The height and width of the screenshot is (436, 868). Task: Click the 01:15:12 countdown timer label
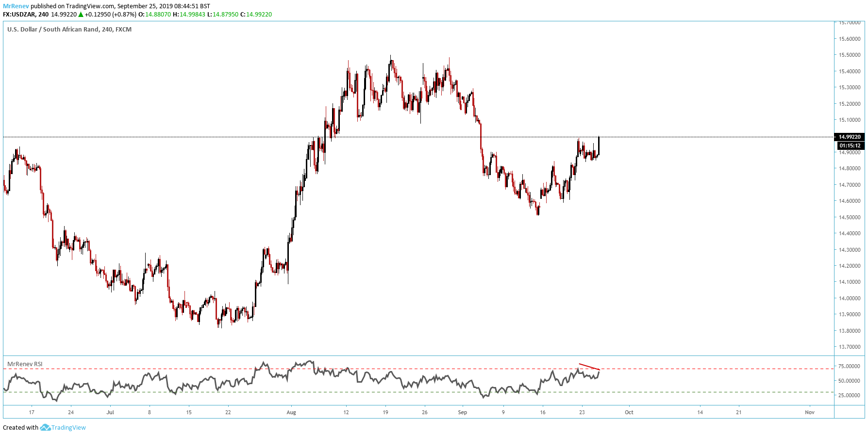pyautogui.click(x=850, y=145)
